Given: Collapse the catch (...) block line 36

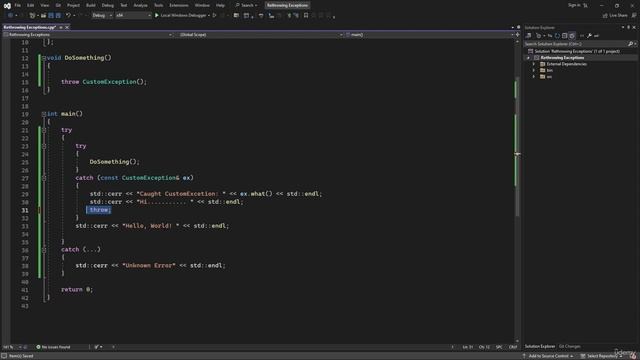Looking at the screenshot, I should pyautogui.click(x=44, y=250).
